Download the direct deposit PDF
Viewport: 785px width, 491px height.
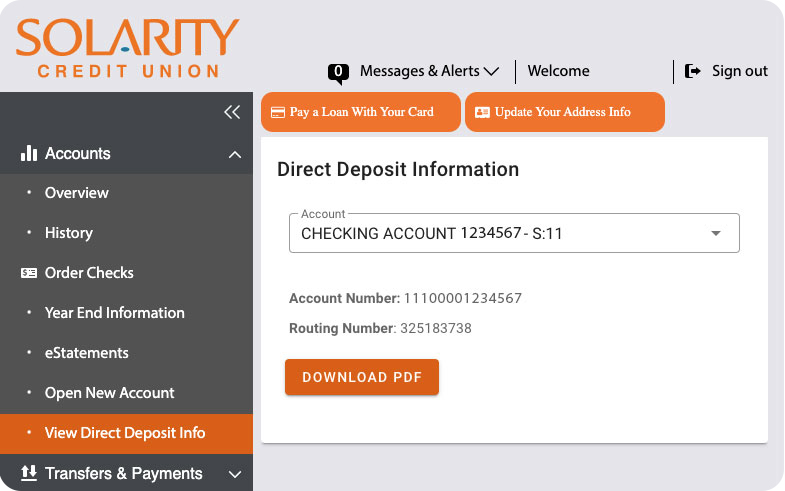point(362,377)
